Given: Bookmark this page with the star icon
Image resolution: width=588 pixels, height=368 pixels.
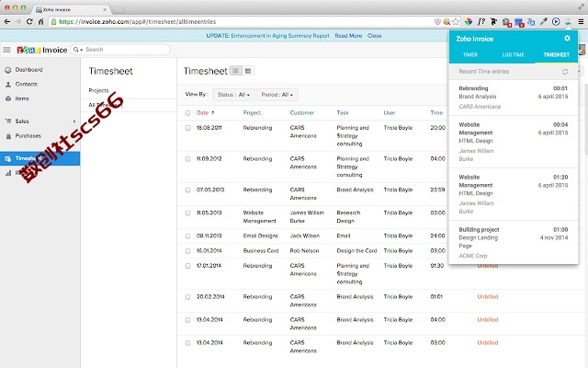Looking at the screenshot, I should (x=456, y=22).
